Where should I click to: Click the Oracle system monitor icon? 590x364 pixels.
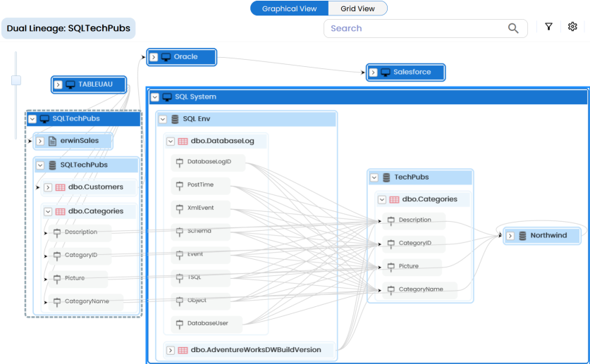pyautogui.click(x=166, y=57)
